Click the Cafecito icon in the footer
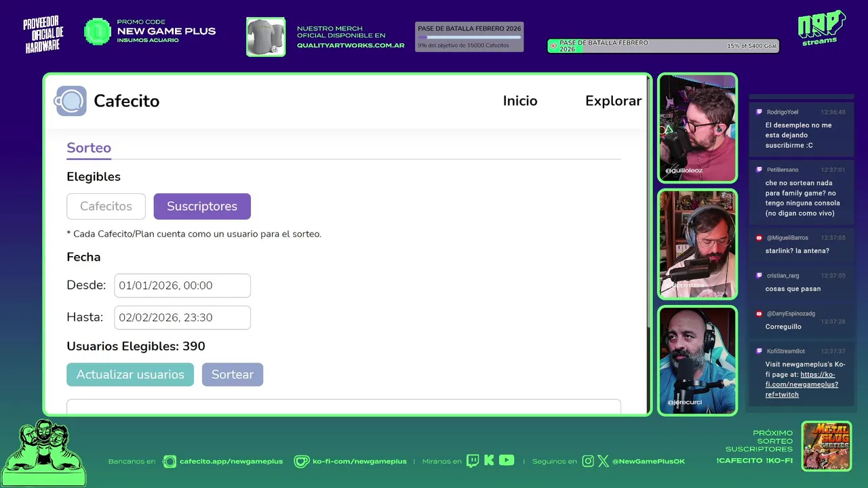 pos(170,462)
